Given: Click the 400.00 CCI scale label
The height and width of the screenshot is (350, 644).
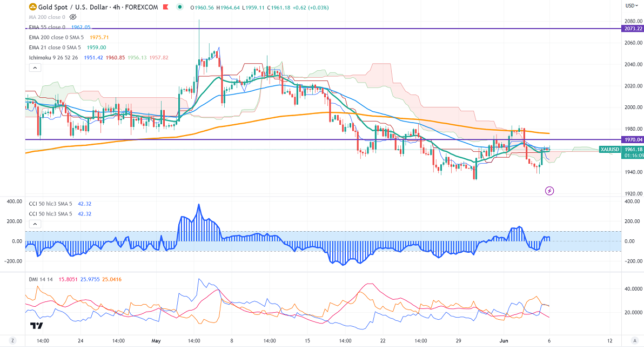Looking at the screenshot, I should (632, 201).
